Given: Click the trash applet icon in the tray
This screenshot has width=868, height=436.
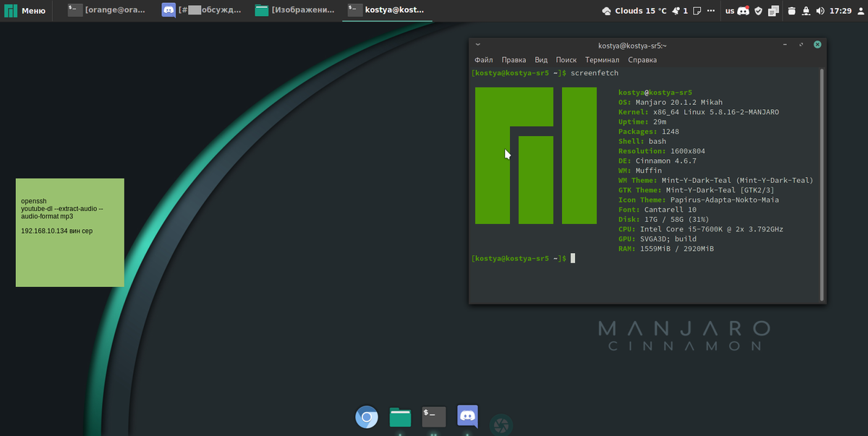Looking at the screenshot, I should point(791,11).
